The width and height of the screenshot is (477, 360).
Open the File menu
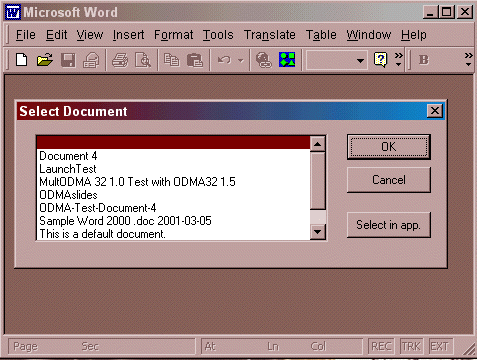[26, 35]
